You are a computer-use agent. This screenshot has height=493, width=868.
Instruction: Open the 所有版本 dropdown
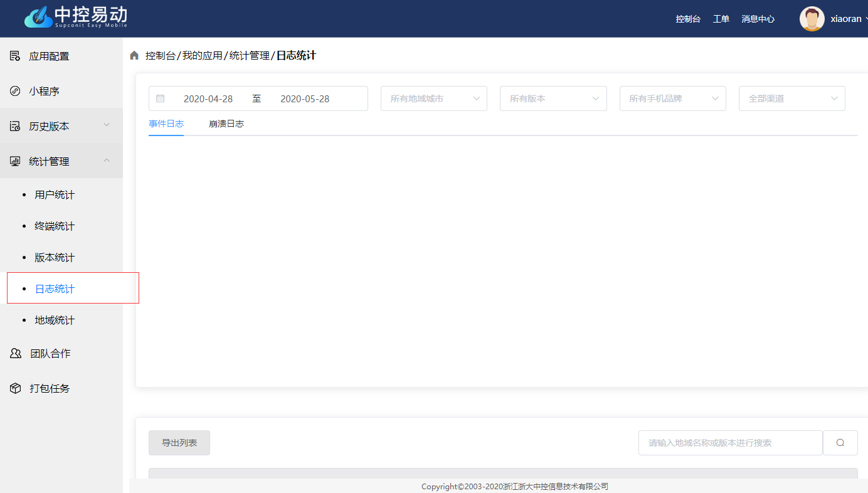point(553,98)
